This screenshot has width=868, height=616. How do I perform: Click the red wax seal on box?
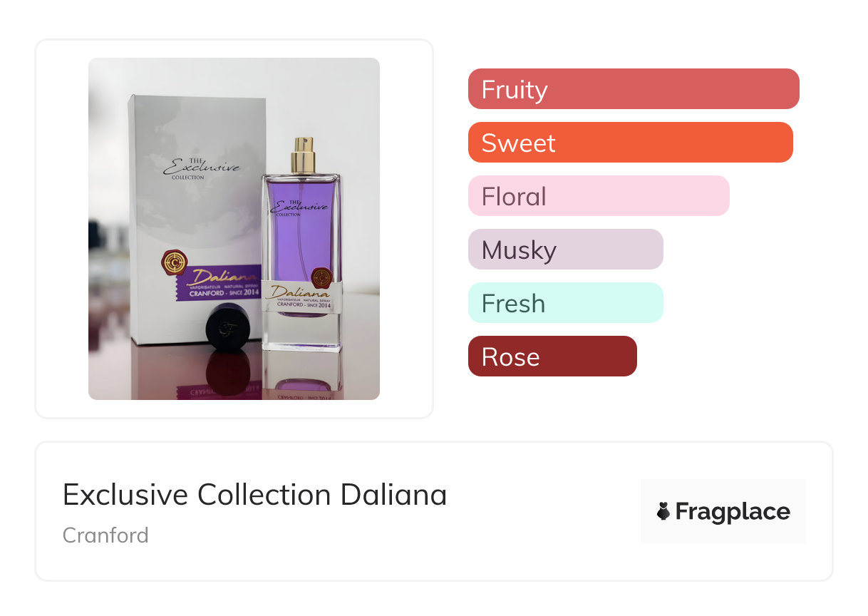tap(175, 263)
